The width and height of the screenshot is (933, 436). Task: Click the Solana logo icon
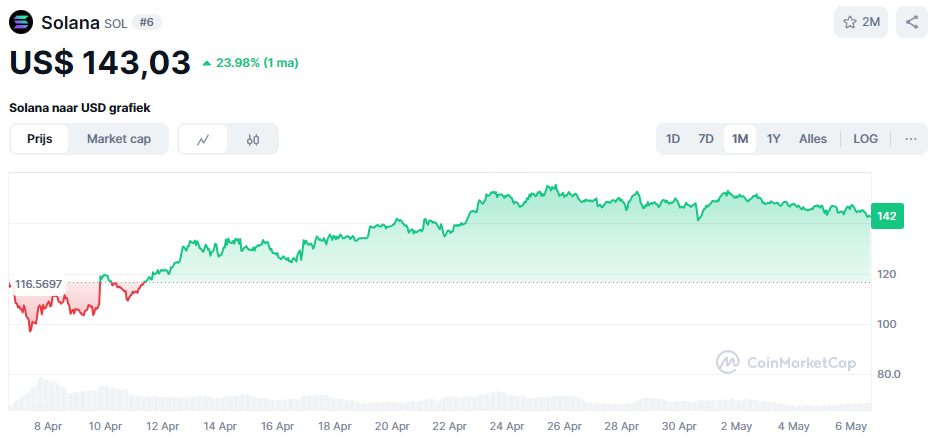coord(21,23)
